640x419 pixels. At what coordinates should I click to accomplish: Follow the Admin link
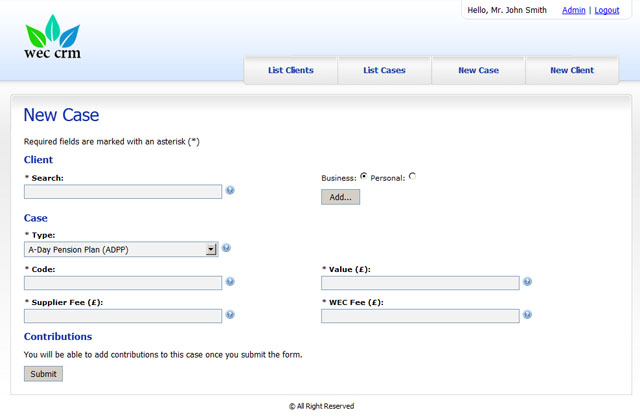click(x=574, y=10)
